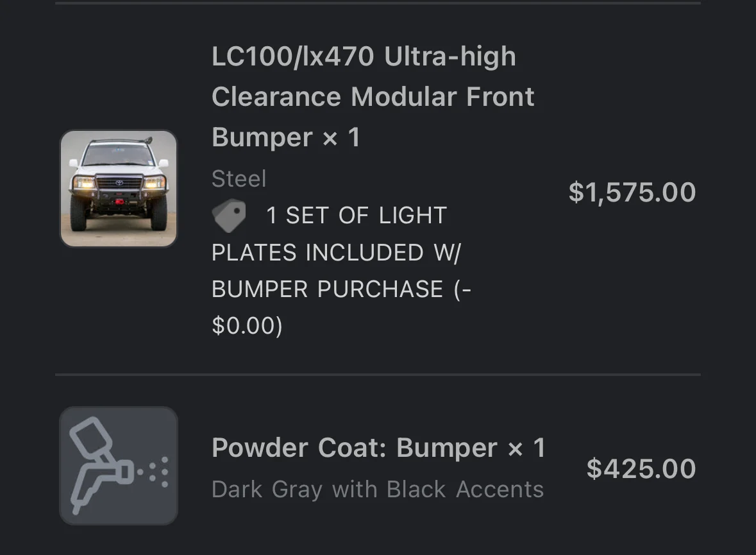Click the top divider line above bumper item

[378, 3]
